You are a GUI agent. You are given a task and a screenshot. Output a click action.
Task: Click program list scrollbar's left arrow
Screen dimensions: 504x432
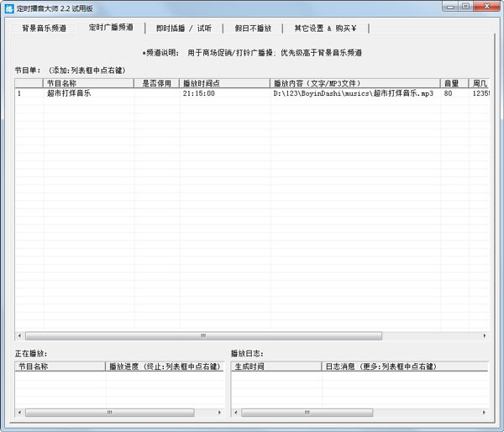[x=20, y=335]
